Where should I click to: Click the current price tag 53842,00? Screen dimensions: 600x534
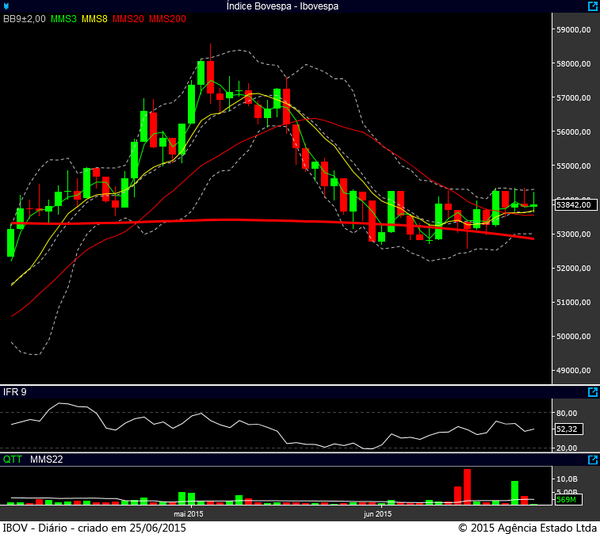tap(573, 205)
